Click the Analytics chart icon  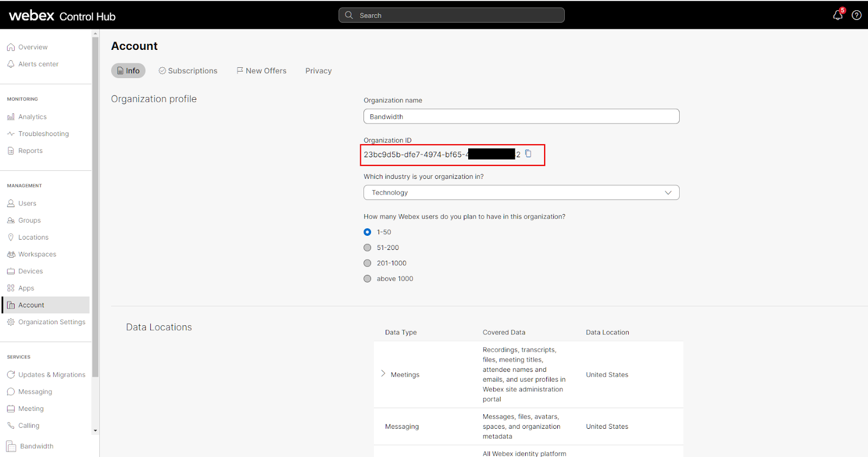pos(11,117)
